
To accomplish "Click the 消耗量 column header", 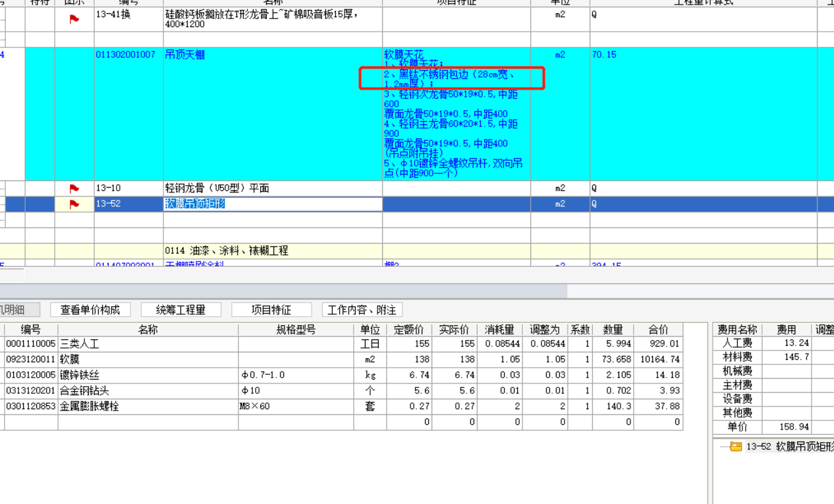I will (x=499, y=329).
